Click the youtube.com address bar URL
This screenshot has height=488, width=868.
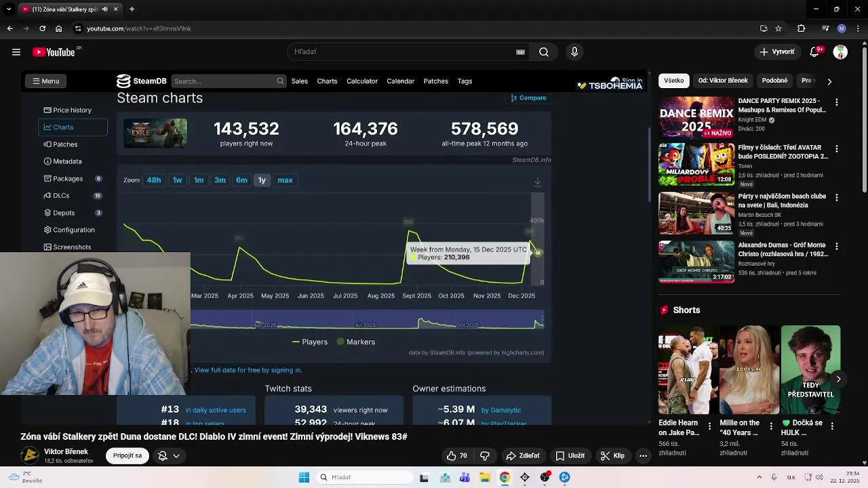139,28
